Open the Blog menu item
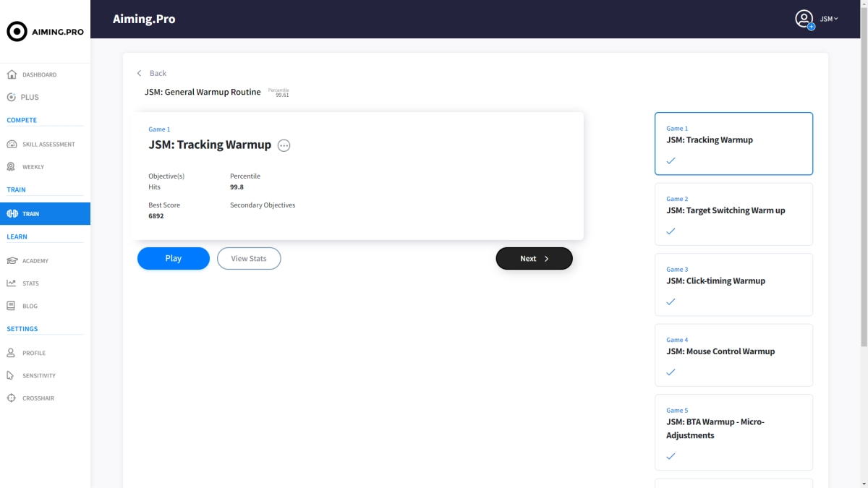Viewport: 868px width, 488px height. tap(30, 306)
